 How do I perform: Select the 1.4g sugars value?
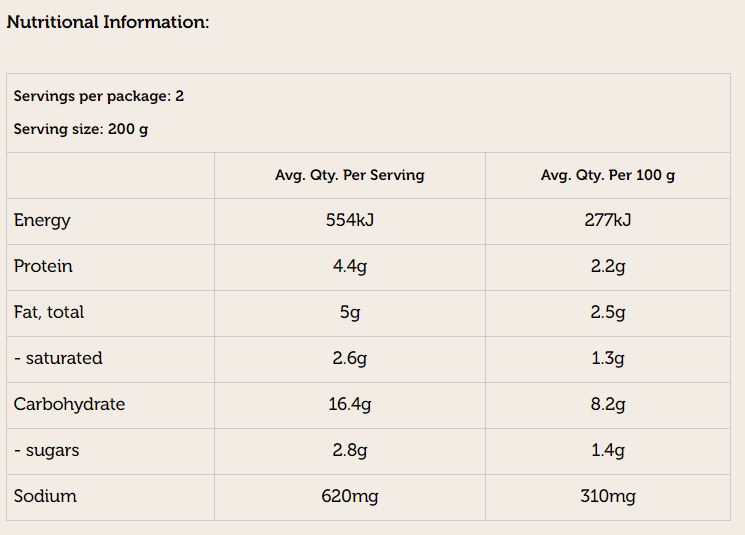click(x=607, y=450)
